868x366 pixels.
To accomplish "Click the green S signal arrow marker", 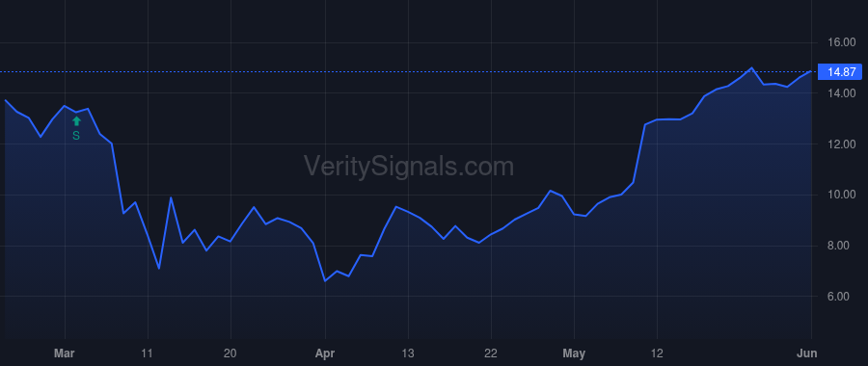I will [76, 121].
